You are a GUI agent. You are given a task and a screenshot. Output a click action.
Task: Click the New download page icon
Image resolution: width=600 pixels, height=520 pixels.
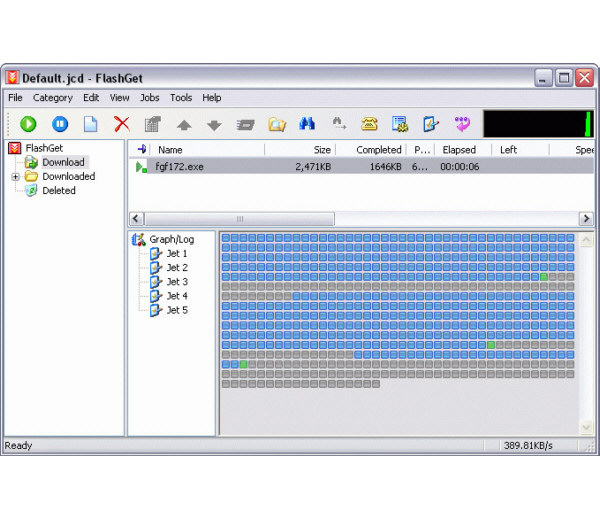tap(90, 124)
